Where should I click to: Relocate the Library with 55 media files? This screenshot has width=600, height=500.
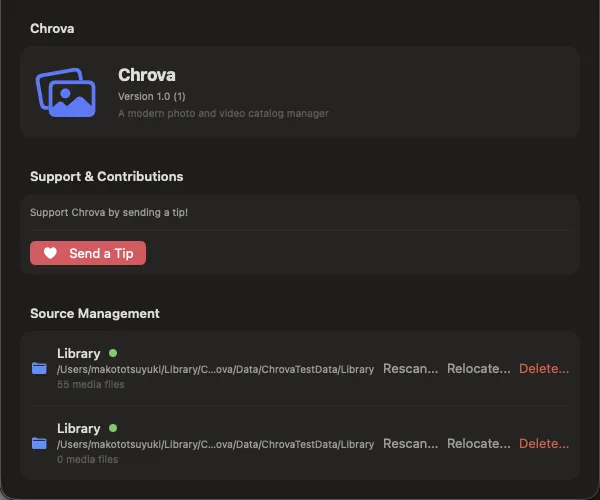point(479,368)
